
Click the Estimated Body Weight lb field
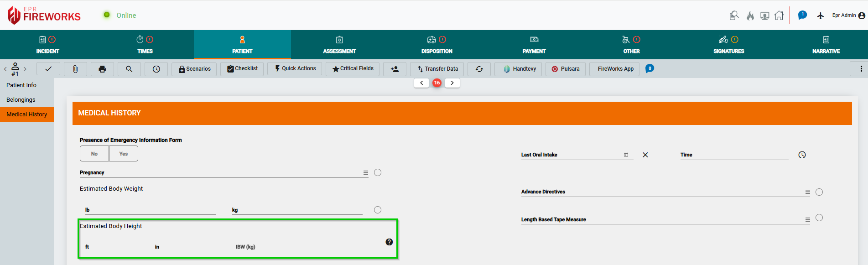tap(151, 210)
